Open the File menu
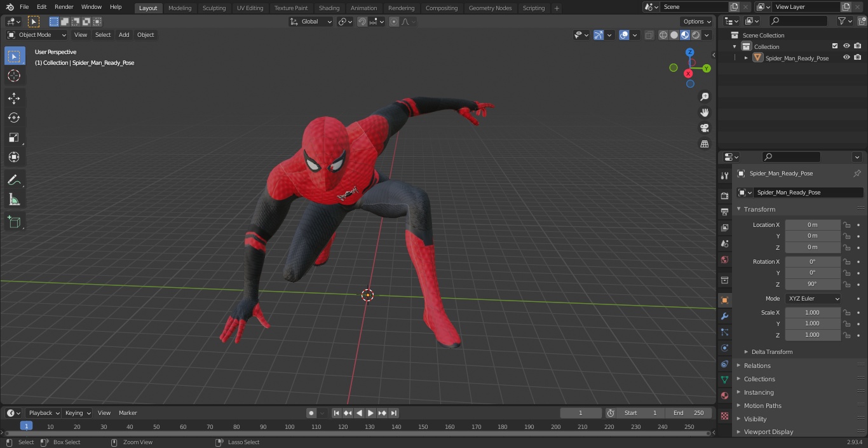The image size is (868, 448). [24, 7]
